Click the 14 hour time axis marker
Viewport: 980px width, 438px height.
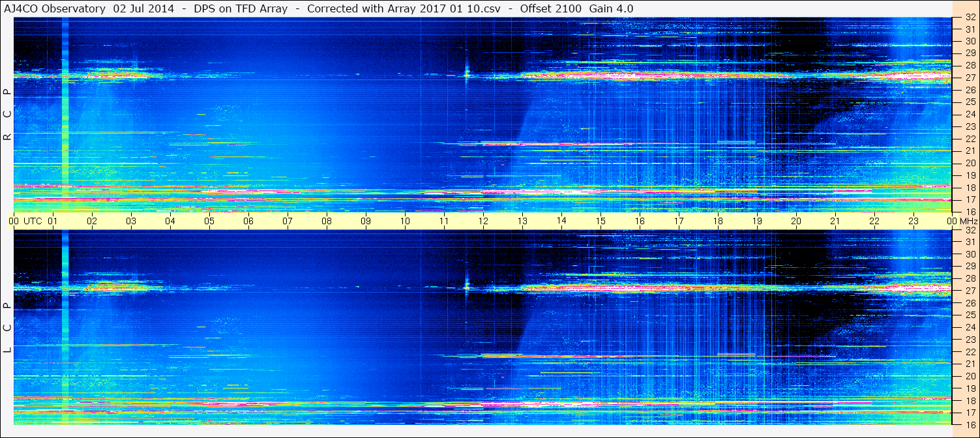[561, 222]
